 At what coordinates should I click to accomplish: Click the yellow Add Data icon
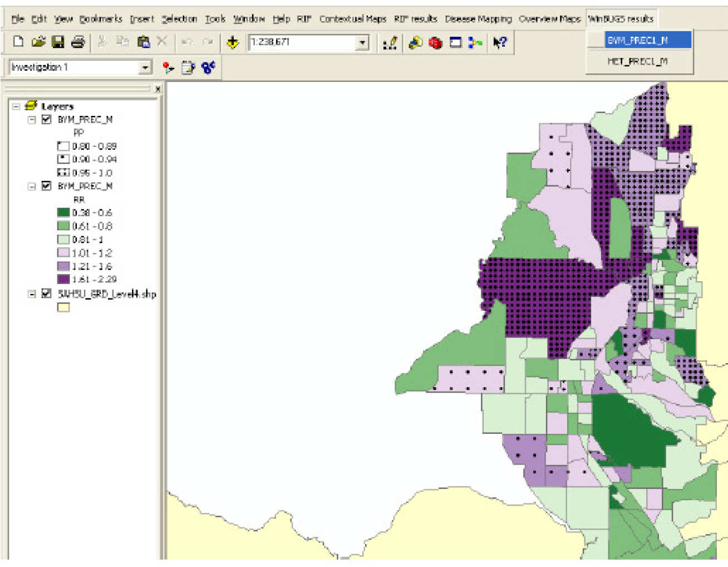click(233, 42)
